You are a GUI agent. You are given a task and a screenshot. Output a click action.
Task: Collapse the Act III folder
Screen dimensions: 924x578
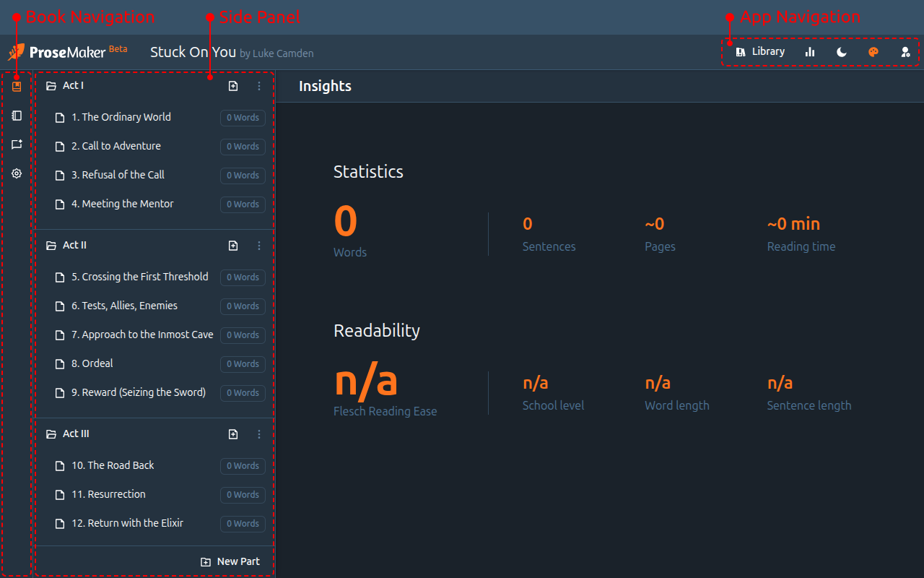(x=51, y=434)
